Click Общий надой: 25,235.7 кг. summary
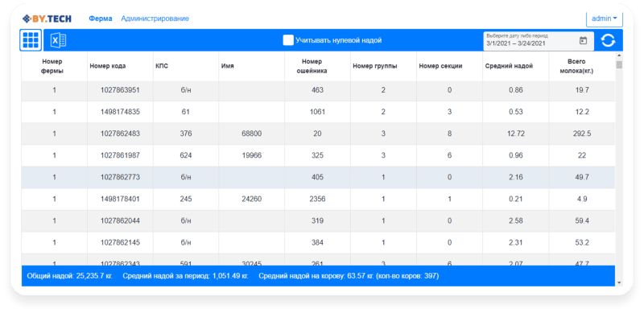 tap(70, 276)
